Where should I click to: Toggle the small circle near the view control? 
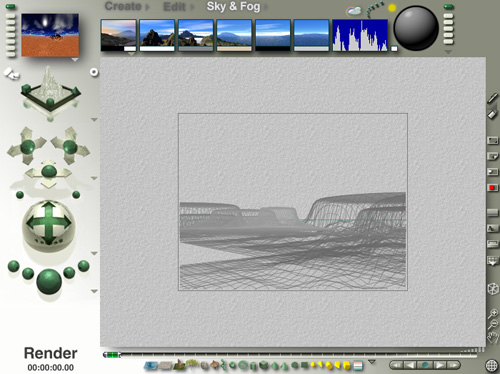94,72
